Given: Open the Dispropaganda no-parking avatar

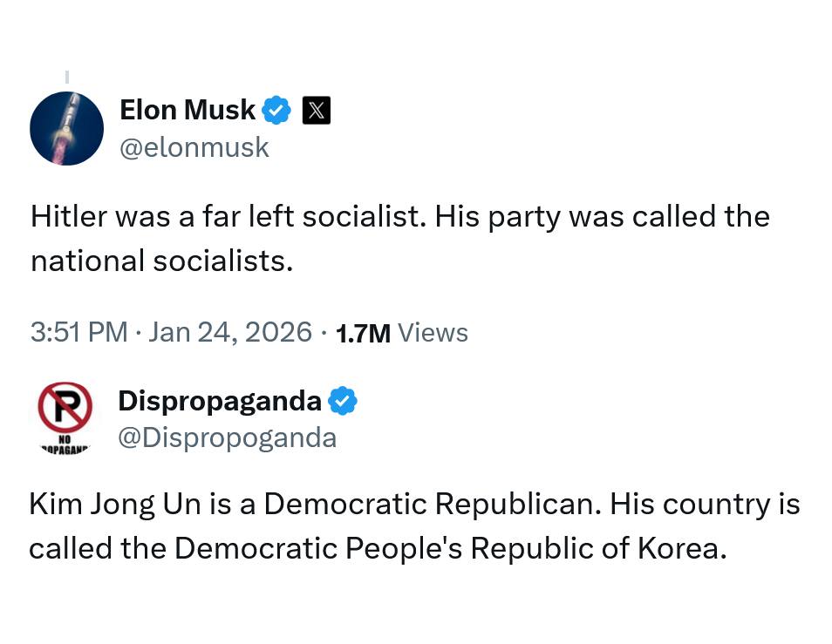Looking at the screenshot, I should [65, 416].
